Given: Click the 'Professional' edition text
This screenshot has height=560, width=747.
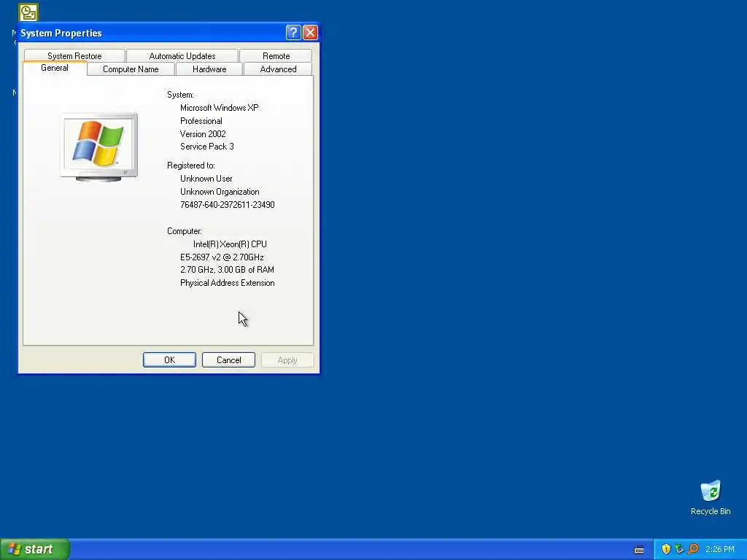Looking at the screenshot, I should point(201,121).
